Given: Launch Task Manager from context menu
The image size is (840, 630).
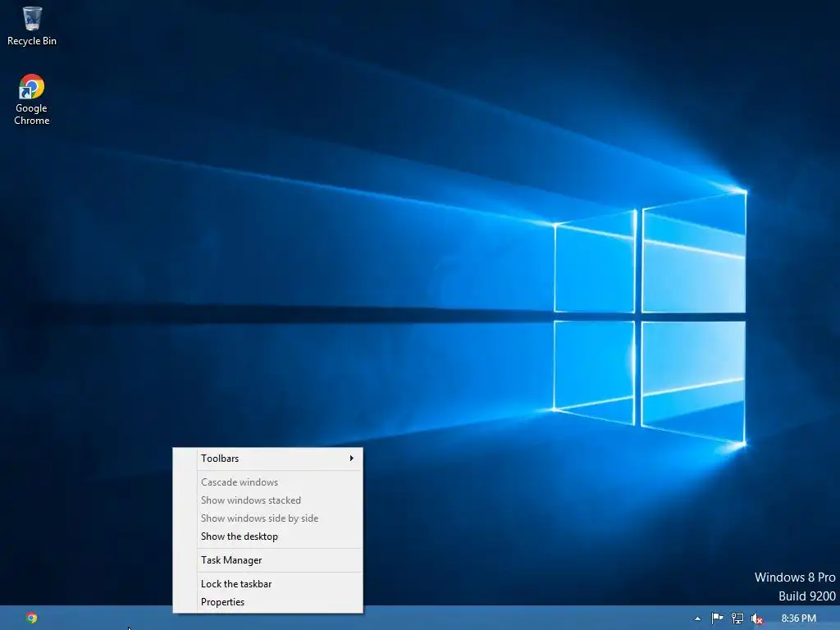Looking at the screenshot, I should (x=268, y=559).
